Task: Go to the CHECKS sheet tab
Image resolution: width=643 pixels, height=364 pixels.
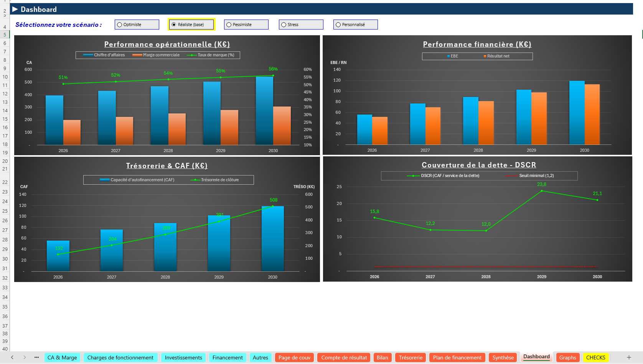Action: click(595, 357)
